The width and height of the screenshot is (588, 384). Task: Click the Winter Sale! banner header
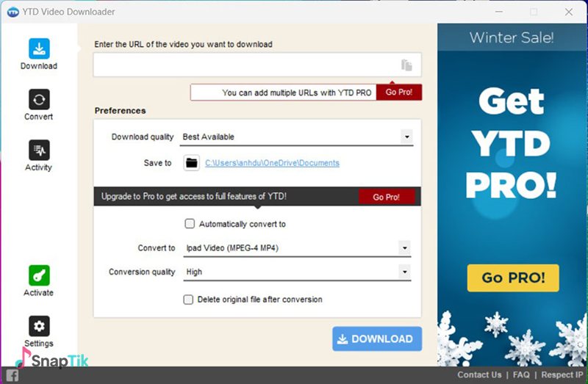(x=512, y=37)
